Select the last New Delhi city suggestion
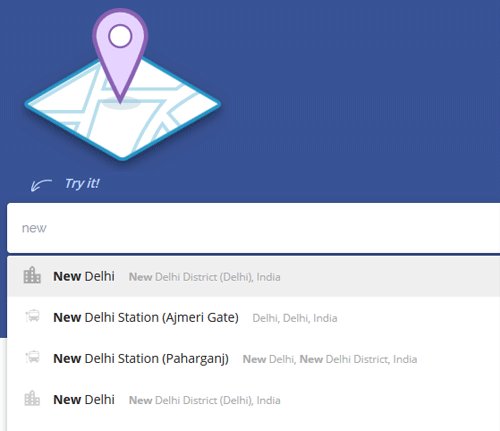This screenshot has height=431, width=500. pos(254,399)
